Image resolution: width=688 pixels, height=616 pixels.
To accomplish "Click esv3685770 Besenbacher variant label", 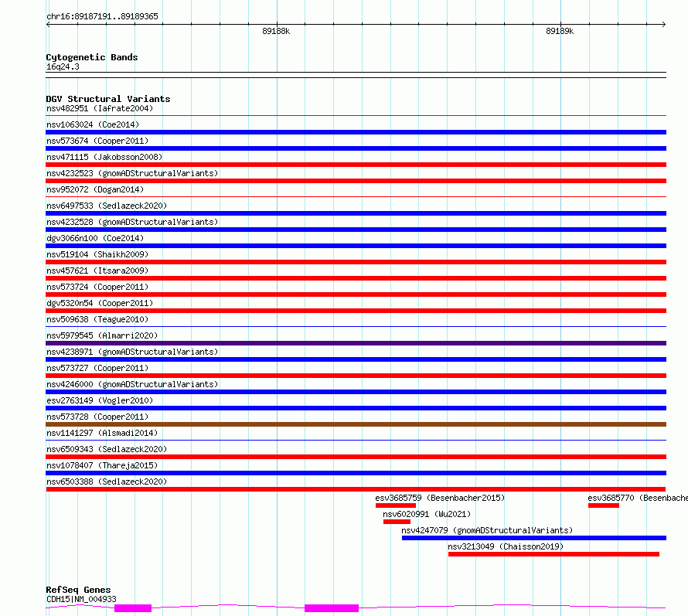I will click(638, 498).
